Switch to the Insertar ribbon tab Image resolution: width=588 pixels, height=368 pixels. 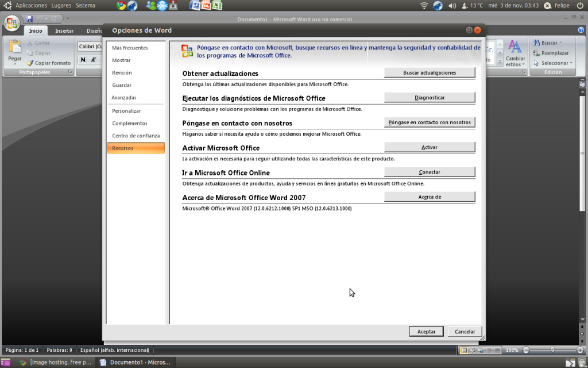point(64,31)
